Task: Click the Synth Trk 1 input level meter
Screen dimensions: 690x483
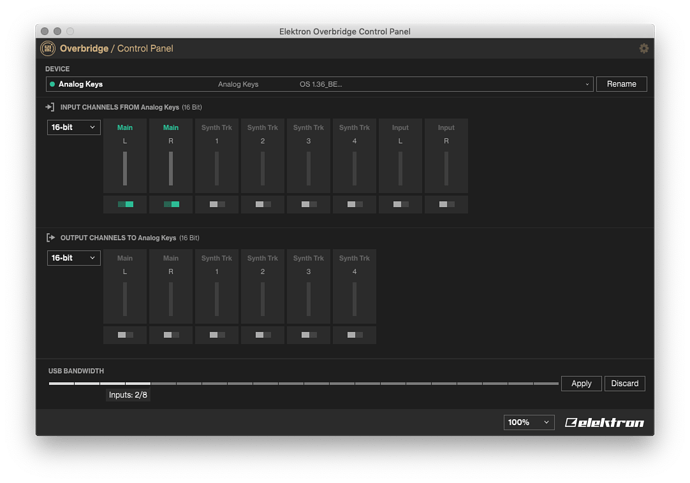Action: (x=217, y=168)
